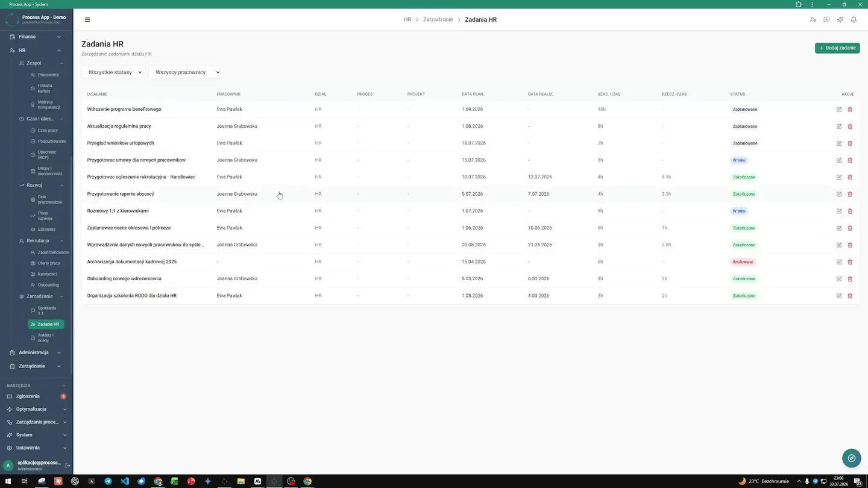Sort by the Status column header
868x488 pixels.
click(737, 95)
